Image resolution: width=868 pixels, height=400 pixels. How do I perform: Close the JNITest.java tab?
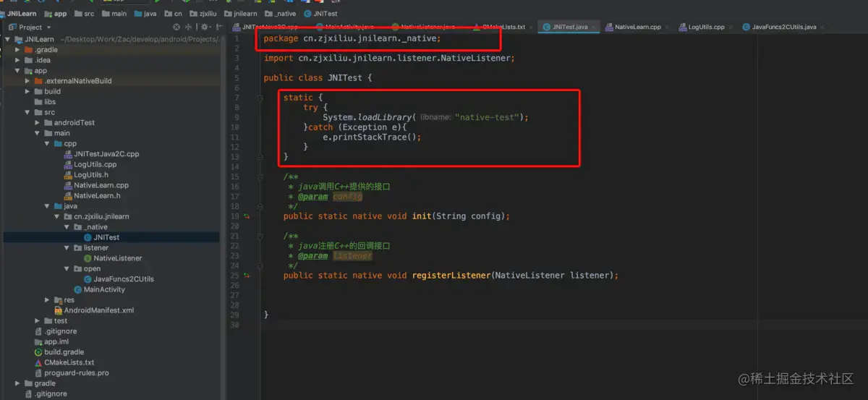[x=595, y=27]
